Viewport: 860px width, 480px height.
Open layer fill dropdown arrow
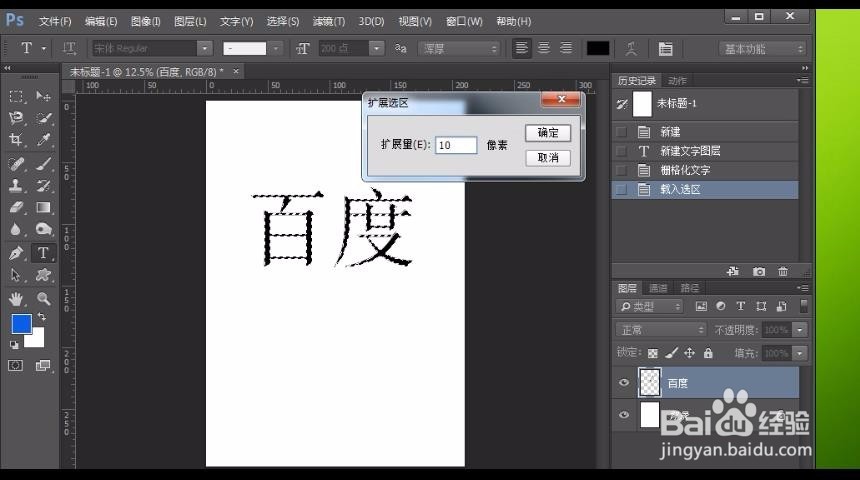point(800,353)
